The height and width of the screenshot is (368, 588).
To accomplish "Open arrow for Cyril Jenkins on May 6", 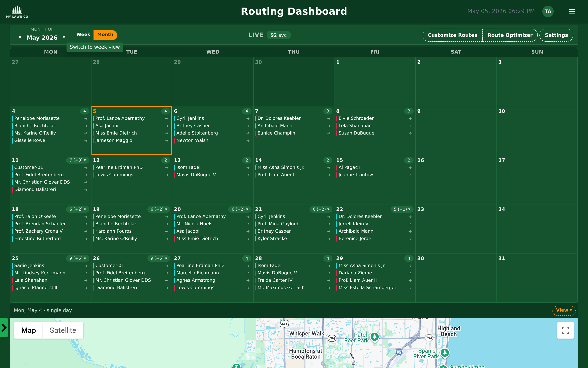I will coord(248,119).
